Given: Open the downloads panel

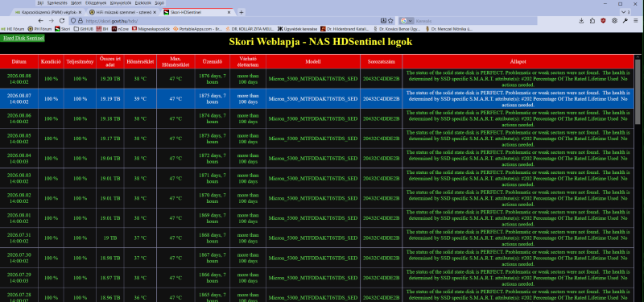Looking at the screenshot, I should tap(581, 21).
